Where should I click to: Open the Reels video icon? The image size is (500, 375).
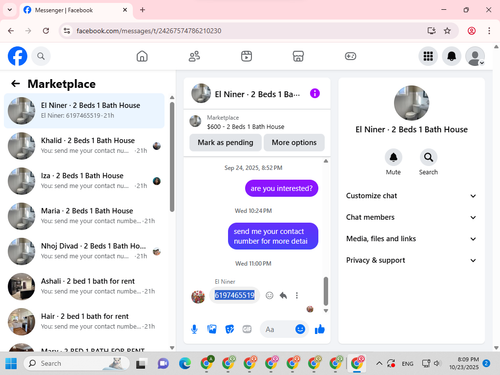[246, 56]
